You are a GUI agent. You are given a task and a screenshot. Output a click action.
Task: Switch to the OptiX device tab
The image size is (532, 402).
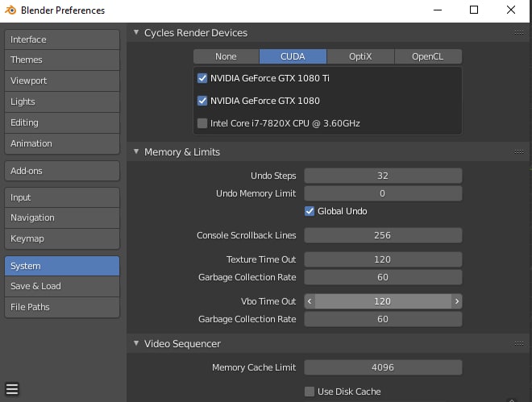(x=360, y=56)
